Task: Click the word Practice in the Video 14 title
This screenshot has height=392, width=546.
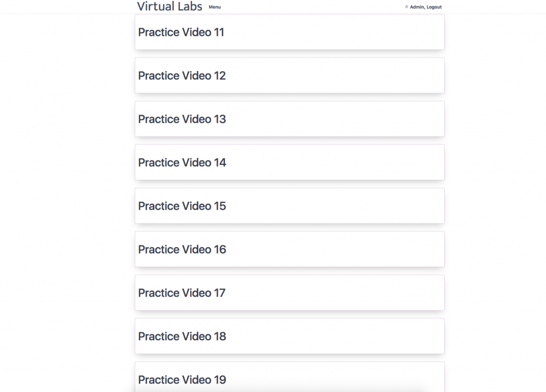Action: coord(159,162)
